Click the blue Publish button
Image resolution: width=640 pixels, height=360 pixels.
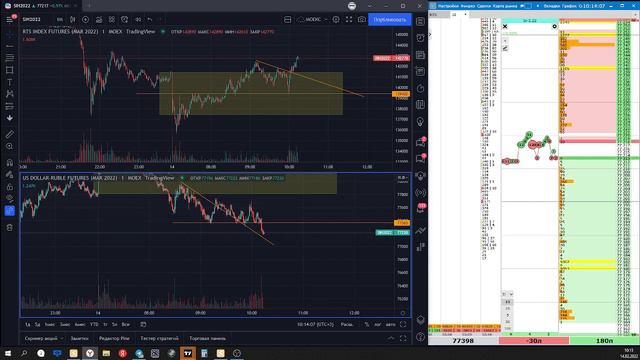[x=389, y=19]
